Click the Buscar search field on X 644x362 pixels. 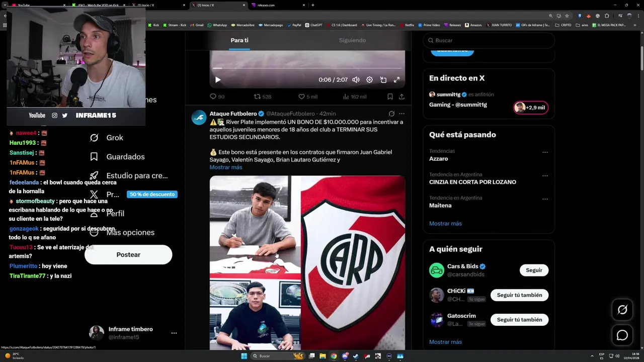click(x=489, y=40)
